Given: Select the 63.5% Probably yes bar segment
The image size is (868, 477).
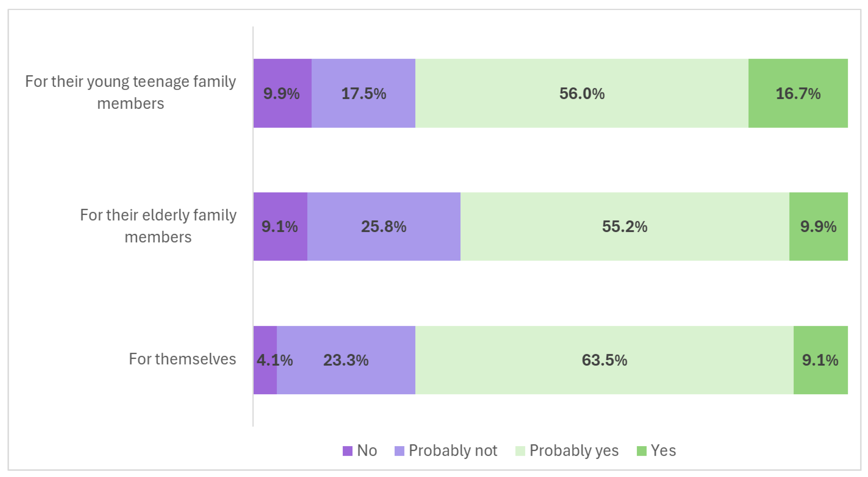Looking at the screenshot, I should 604,360.
